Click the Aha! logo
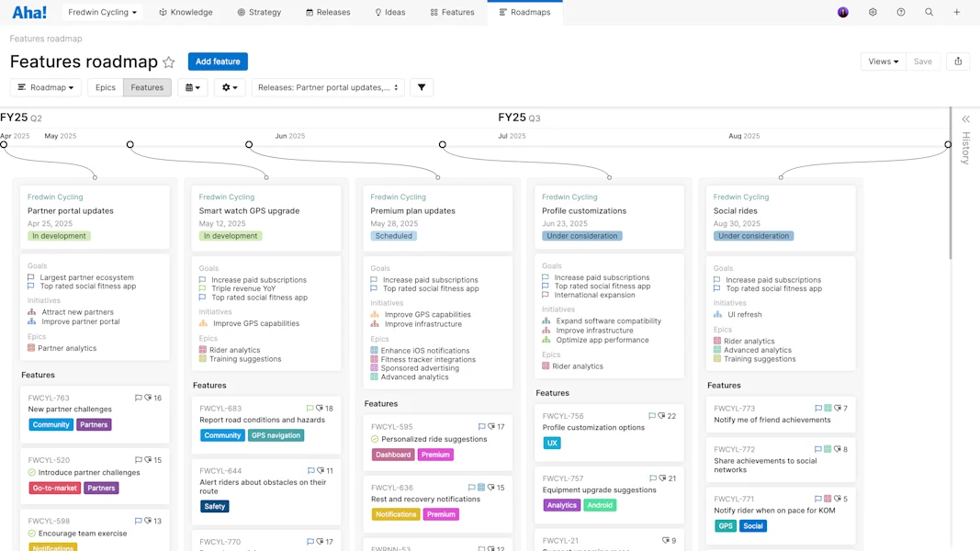This screenshot has height=551, width=980. [x=28, y=12]
